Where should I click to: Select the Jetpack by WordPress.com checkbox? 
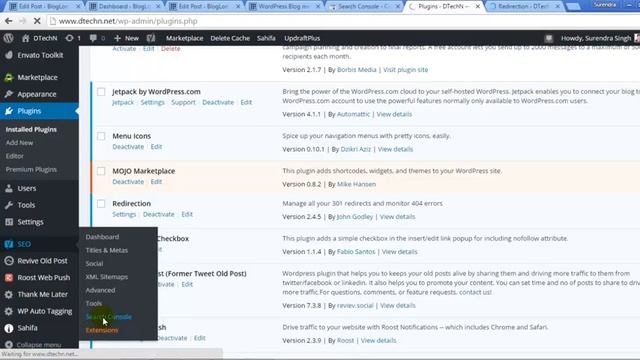point(101,92)
